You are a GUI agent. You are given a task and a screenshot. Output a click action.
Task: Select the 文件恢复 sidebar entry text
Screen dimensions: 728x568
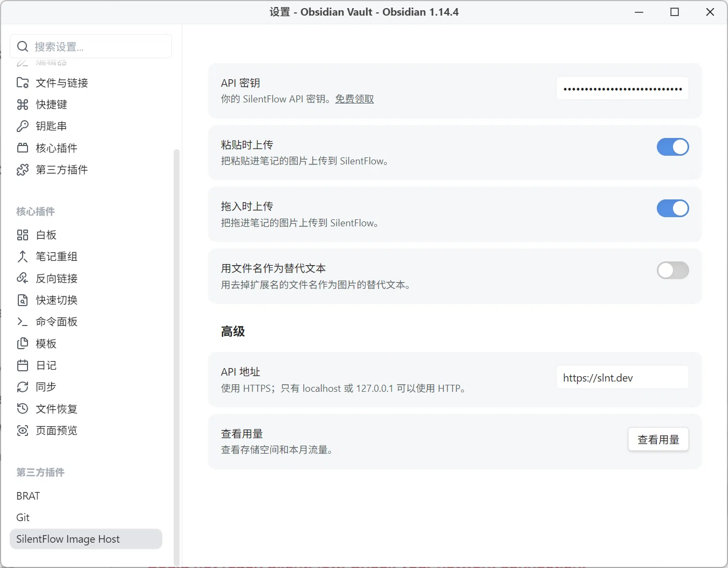pos(57,408)
